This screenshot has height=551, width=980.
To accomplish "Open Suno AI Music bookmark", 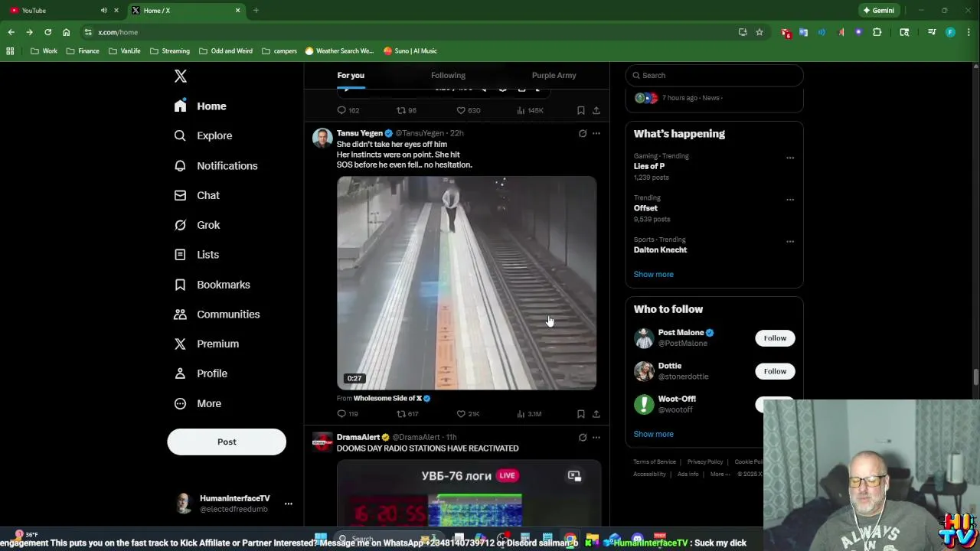I will click(x=410, y=51).
